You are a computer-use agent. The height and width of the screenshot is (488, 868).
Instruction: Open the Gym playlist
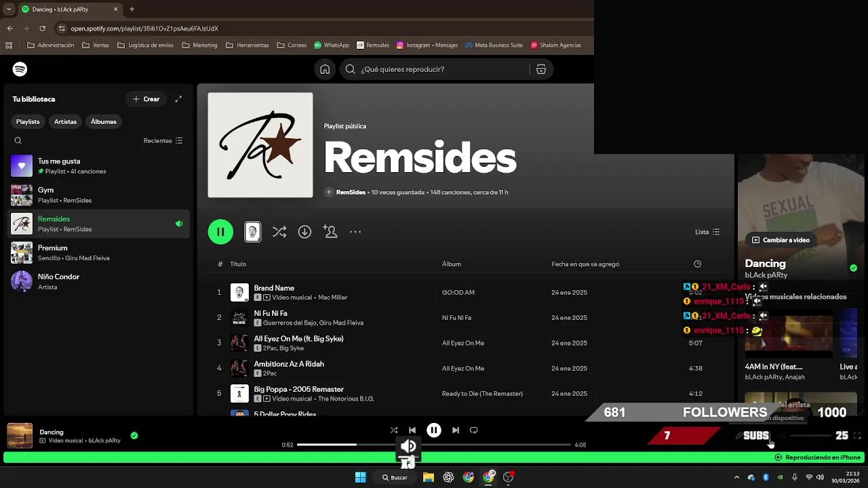pyautogui.click(x=98, y=195)
